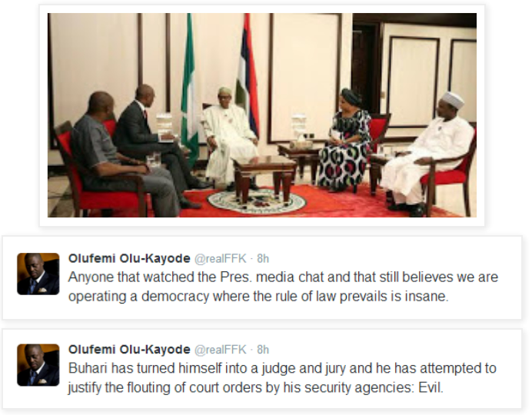
Task: Open the 8h timestamp of the second tweet
Action: 263,350
